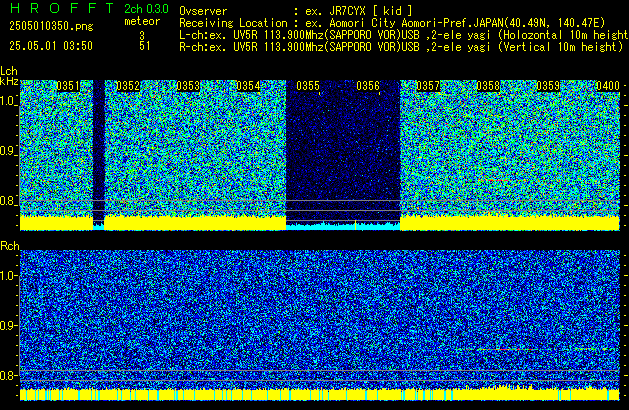Click the timestamp 25.05.01 03:50
Image resolution: width=629 pixels, height=410 pixels.
[51, 46]
